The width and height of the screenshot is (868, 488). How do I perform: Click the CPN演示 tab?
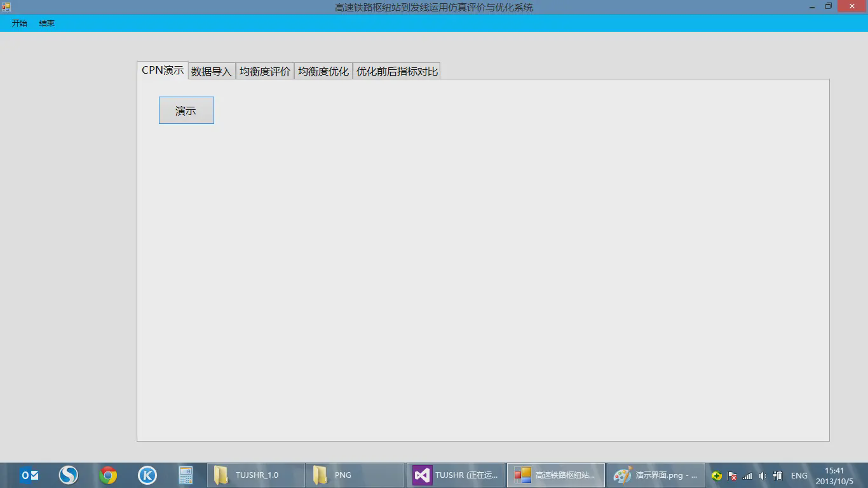pos(163,70)
